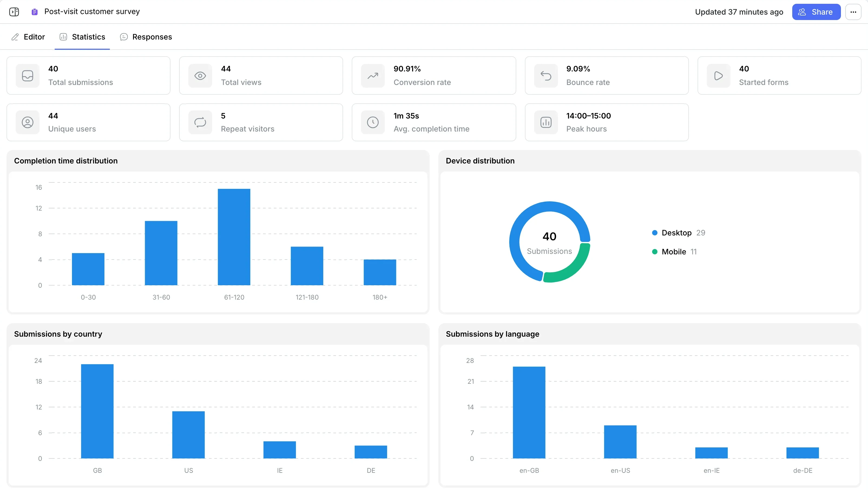Click the 40 Submissions donut center label
Image resolution: width=868 pixels, height=492 pixels.
tap(550, 243)
